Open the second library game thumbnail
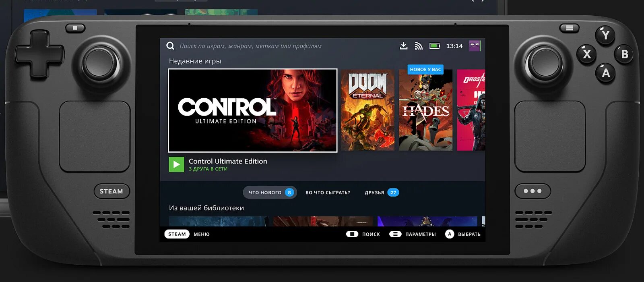 [323, 222]
